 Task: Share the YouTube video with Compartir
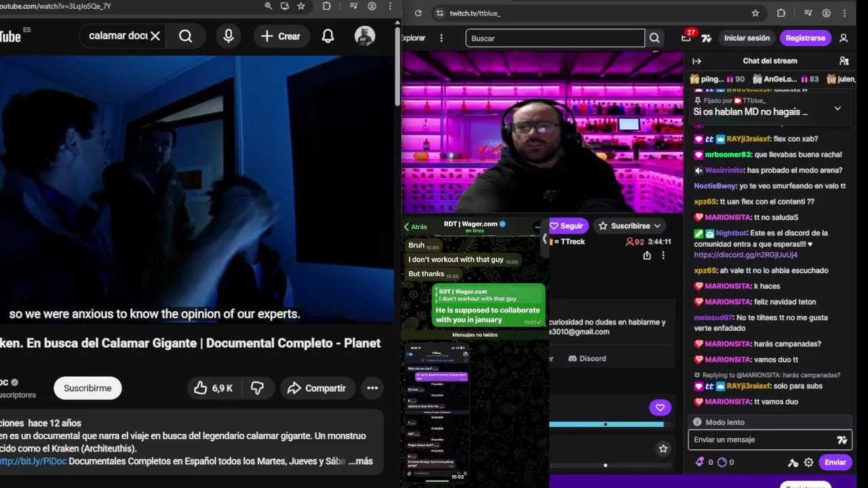click(317, 388)
